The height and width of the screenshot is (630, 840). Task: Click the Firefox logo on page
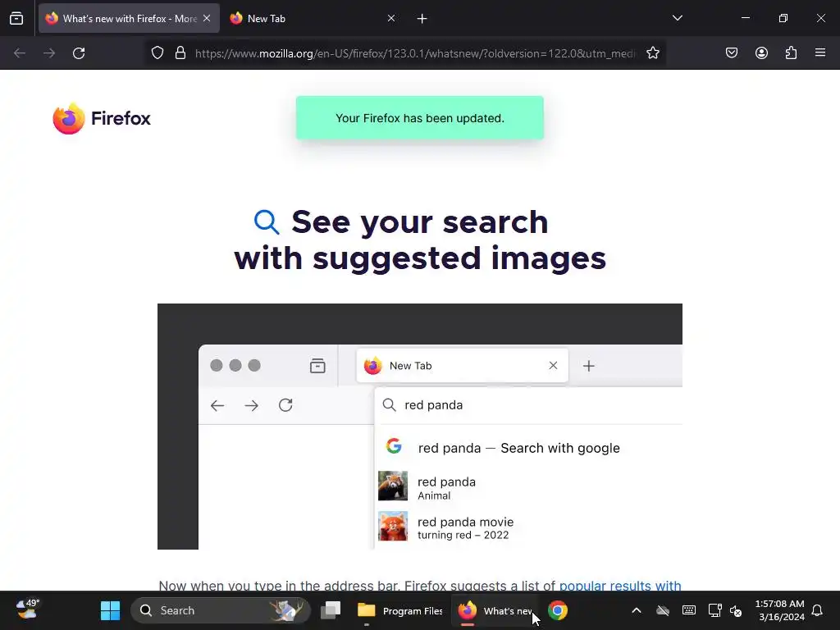click(102, 118)
